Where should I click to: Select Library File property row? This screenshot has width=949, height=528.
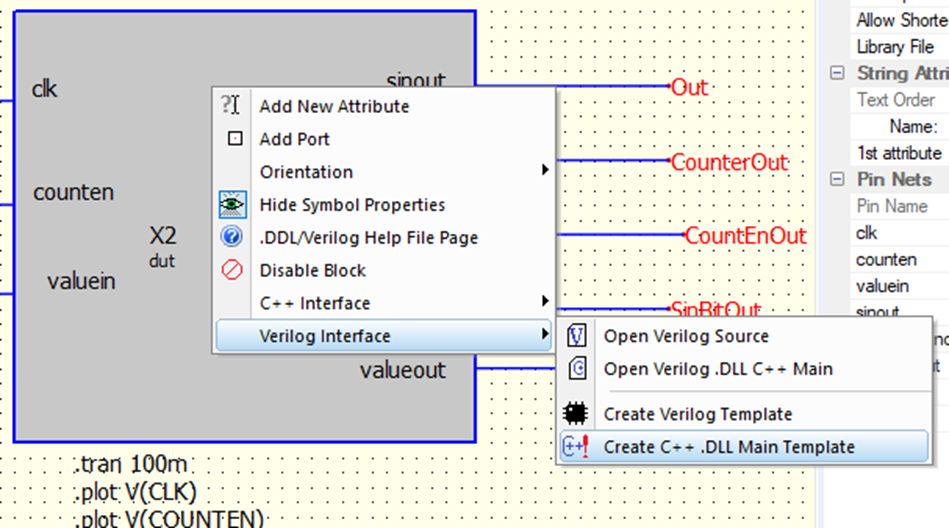pyautogui.click(x=899, y=47)
